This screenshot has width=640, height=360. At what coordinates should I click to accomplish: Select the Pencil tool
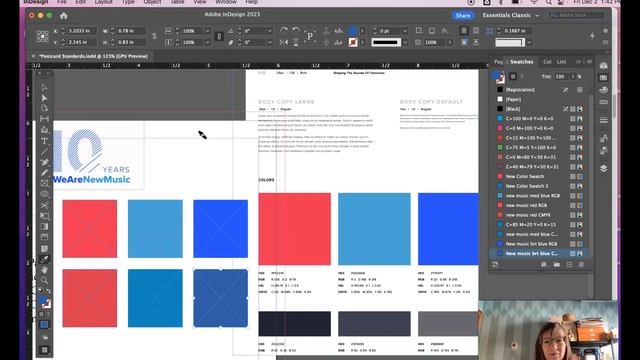click(x=44, y=173)
